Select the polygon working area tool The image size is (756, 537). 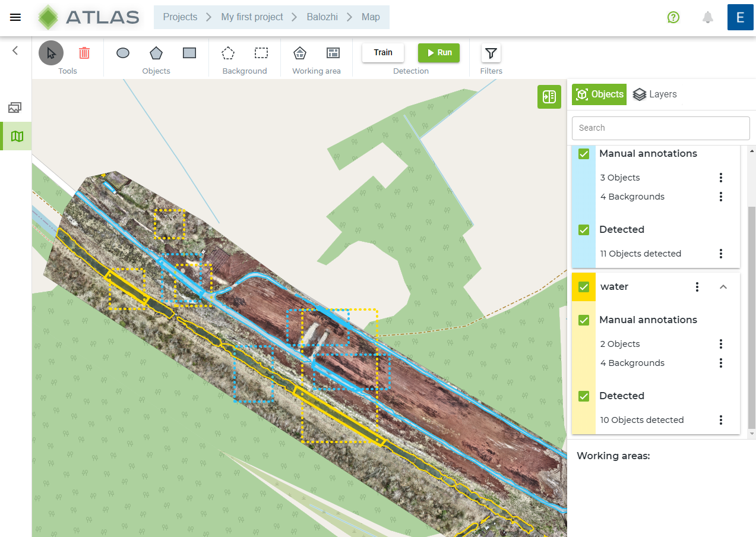pos(300,53)
